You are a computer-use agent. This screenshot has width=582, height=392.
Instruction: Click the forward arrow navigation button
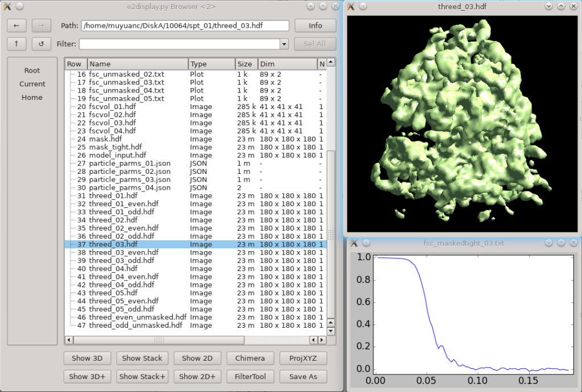click(41, 26)
